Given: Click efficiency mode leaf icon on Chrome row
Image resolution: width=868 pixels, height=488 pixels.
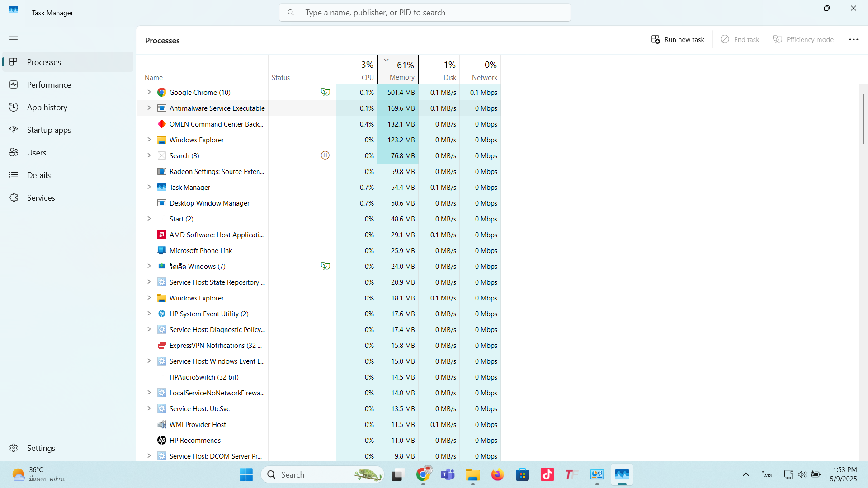Looking at the screenshot, I should [x=325, y=92].
